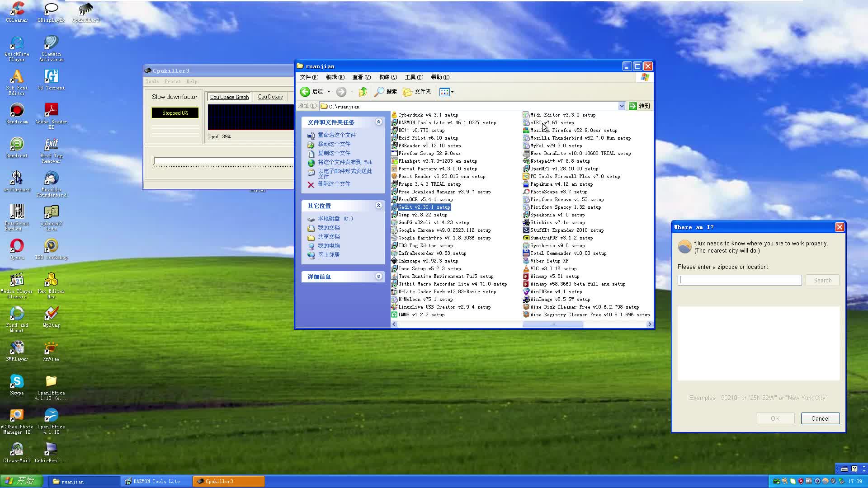Launch Opera from the desktop

(17, 246)
